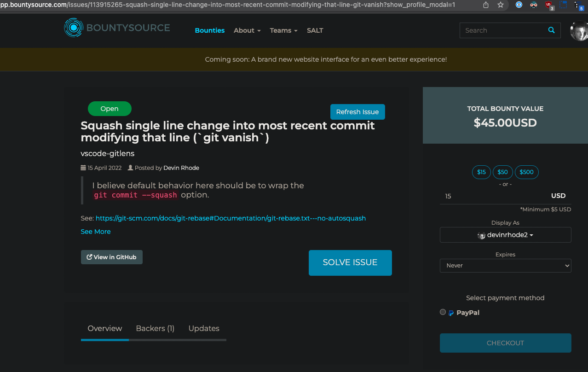Expand the devinrhode2 Display As dropdown
588x372 pixels.
(x=505, y=235)
